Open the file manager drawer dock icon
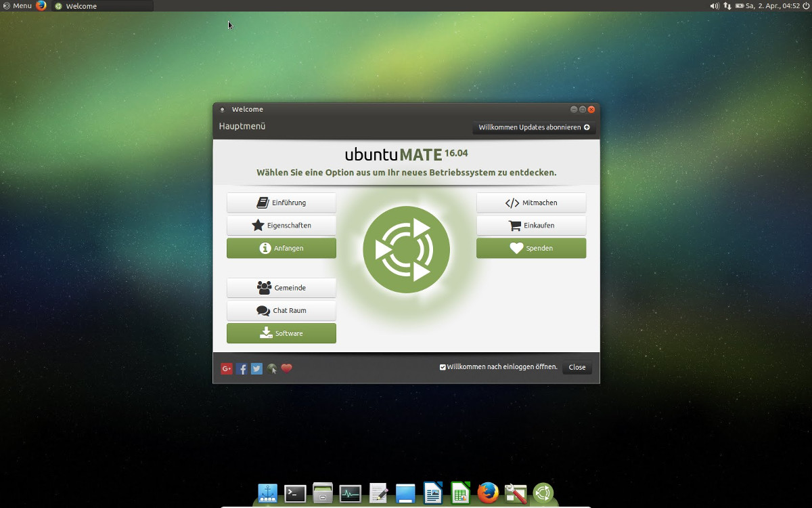Viewport: 812px width, 508px height. [x=323, y=494]
